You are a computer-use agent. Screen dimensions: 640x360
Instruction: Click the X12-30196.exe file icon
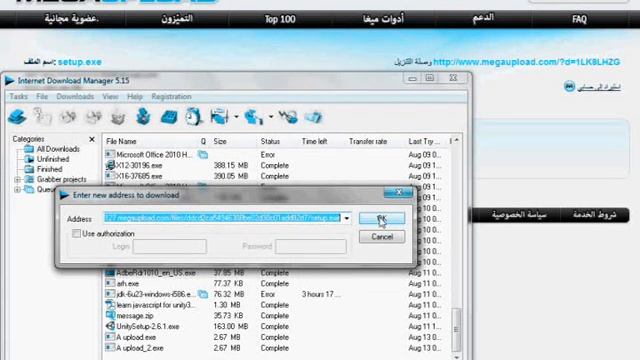(x=110, y=165)
